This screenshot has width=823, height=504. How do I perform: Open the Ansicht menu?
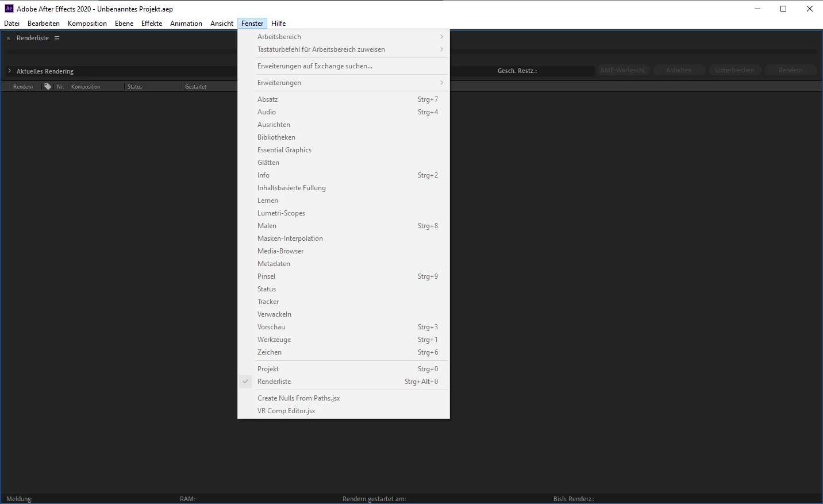coord(222,24)
